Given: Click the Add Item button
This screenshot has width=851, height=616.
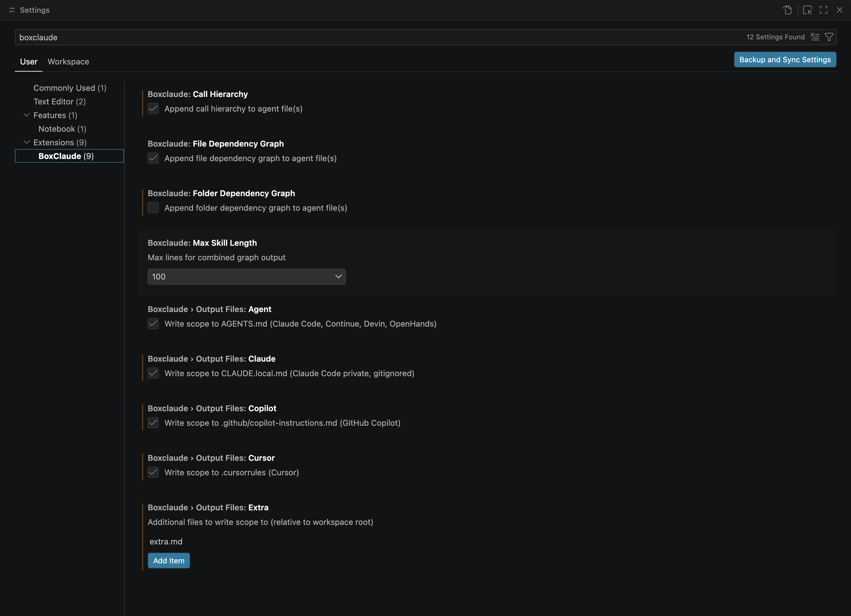Looking at the screenshot, I should [x=169, y=561].
